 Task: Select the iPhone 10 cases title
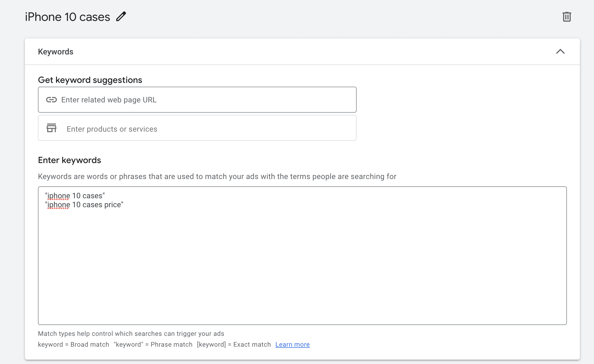click(67, 17)
